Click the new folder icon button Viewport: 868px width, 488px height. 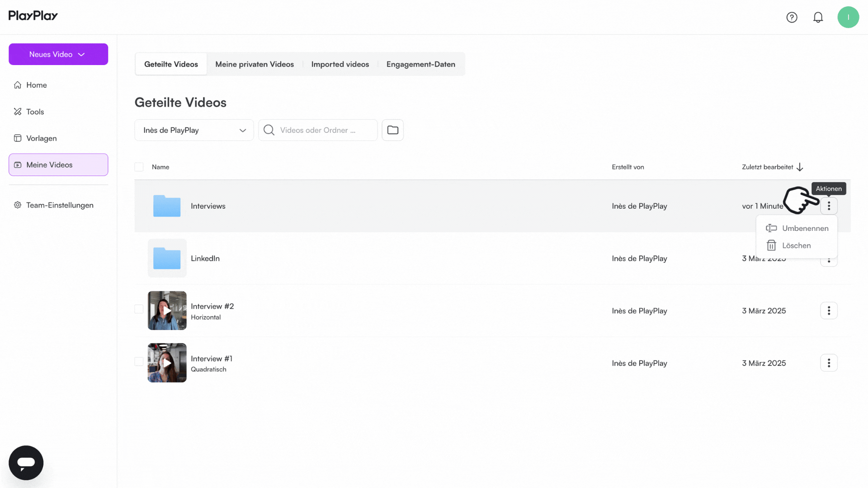[x=392, y=130]
